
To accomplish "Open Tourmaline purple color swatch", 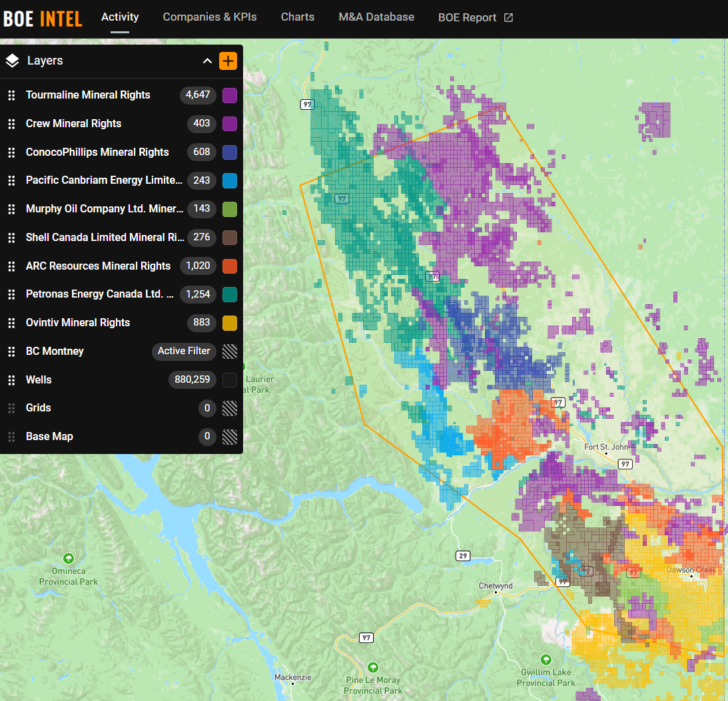I will coord(230,95).
